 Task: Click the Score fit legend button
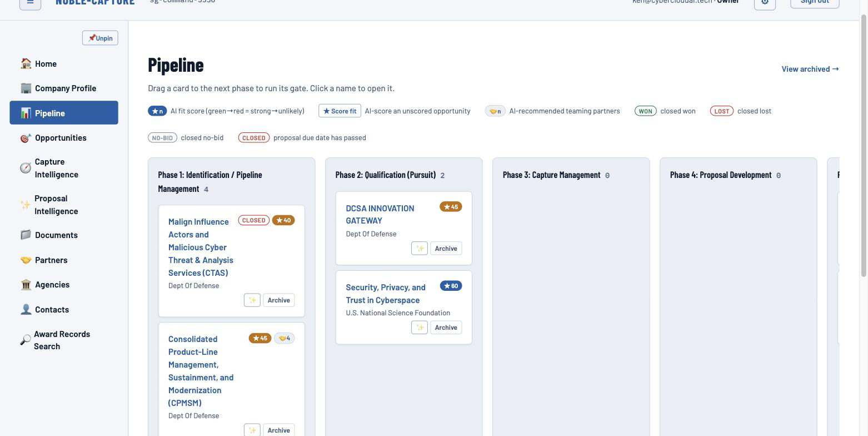[x=340, y=111]
